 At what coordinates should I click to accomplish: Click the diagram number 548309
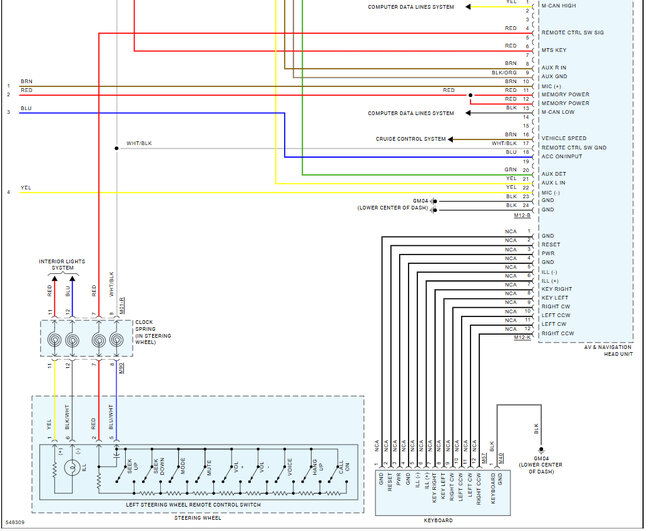point(15,522)
